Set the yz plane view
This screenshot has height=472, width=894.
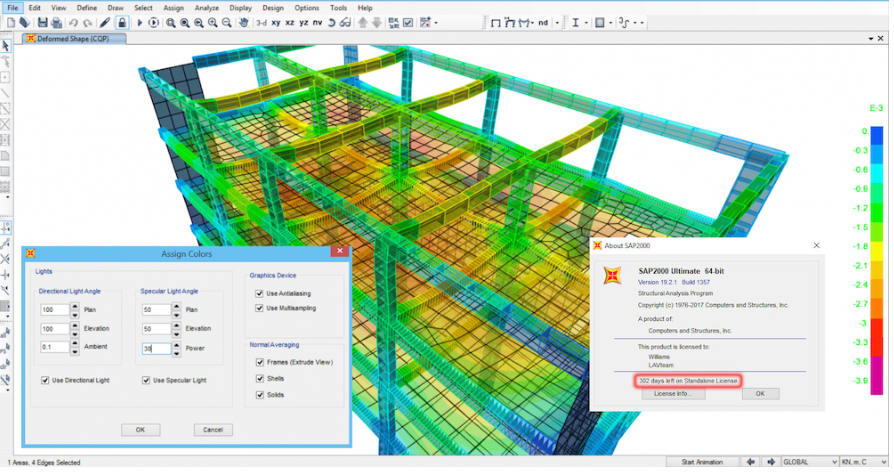coord(303,23)
